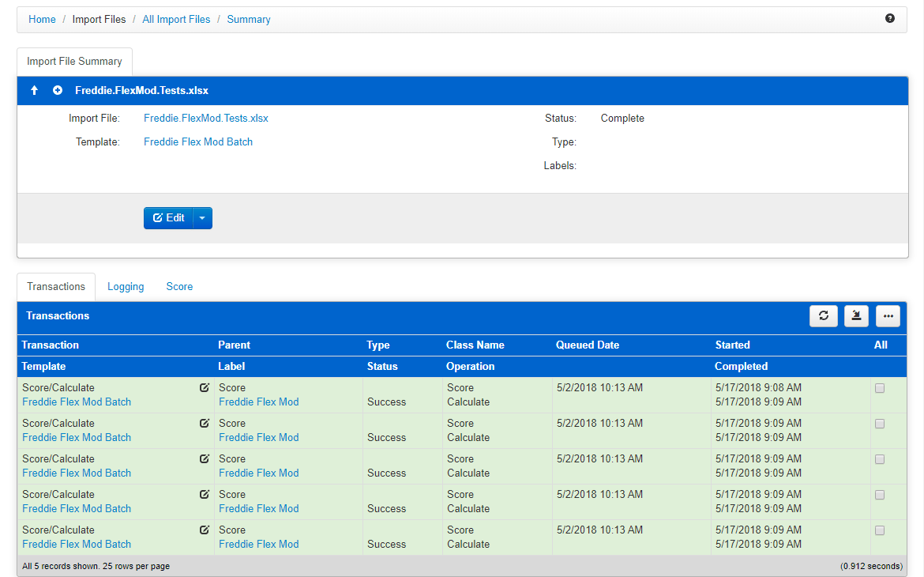Click the All column header to select all

click(x=881, y=345)
